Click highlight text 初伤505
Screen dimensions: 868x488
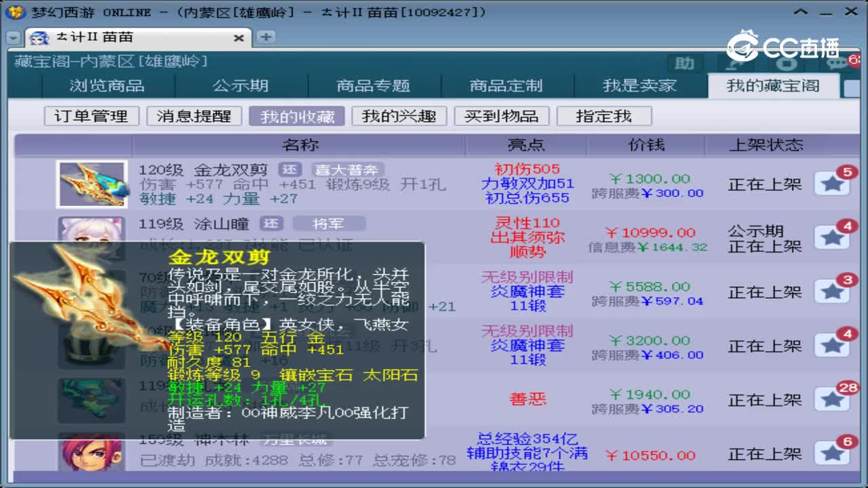527,169
